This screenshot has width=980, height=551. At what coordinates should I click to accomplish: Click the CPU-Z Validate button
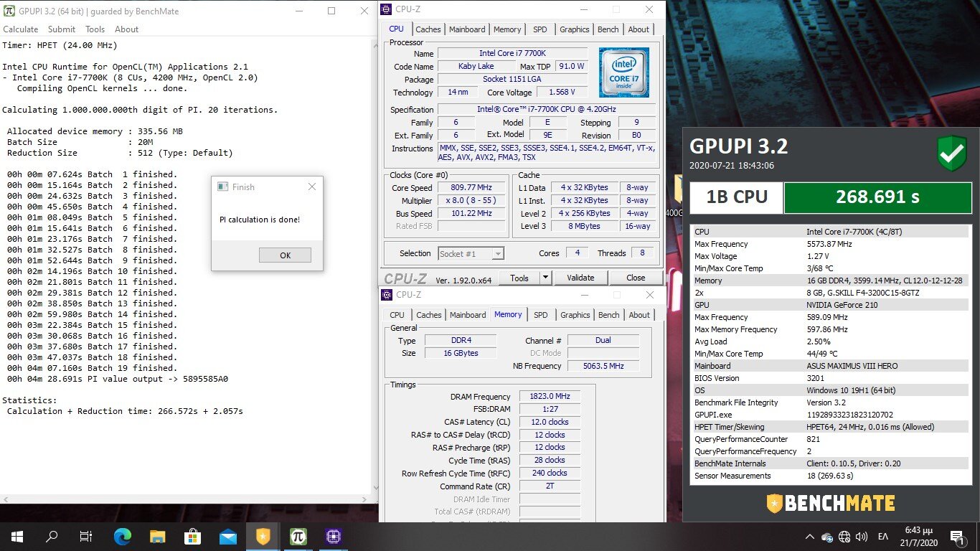tap(580, 278)
